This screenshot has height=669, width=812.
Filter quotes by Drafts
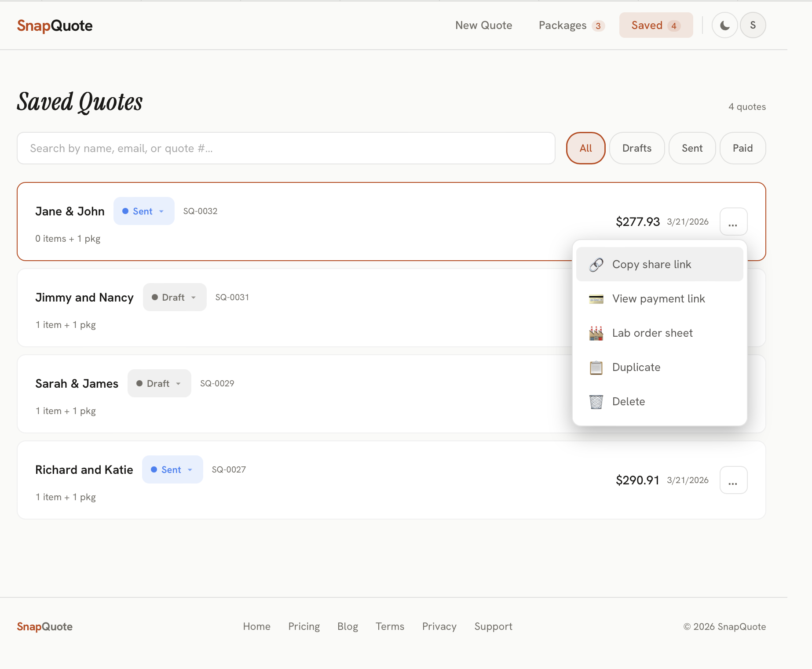636,148
